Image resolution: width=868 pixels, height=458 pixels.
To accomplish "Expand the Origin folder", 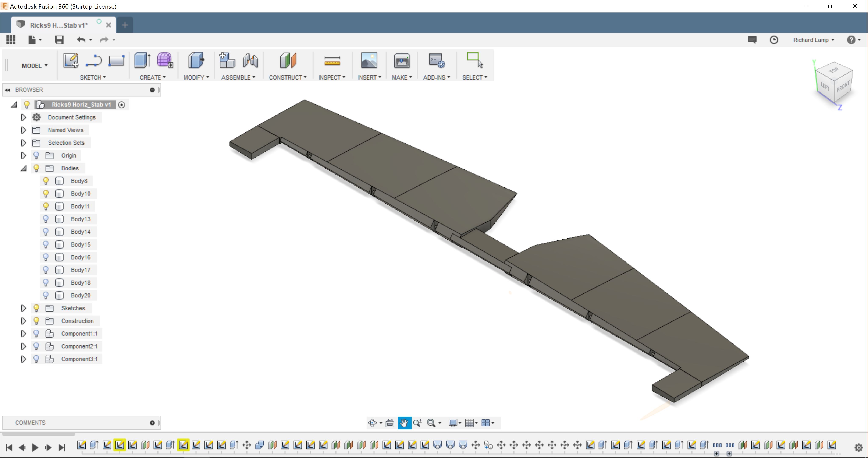I will coord(23,155).
